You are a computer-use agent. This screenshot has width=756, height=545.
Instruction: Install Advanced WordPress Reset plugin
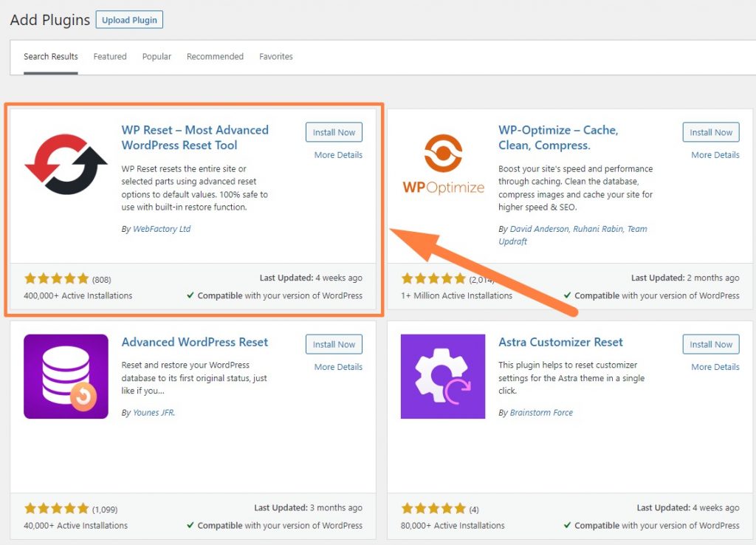pos(334,344)
